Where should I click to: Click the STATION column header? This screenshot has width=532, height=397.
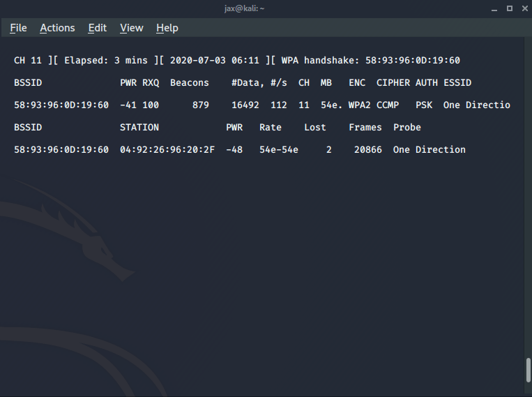pyautogui.click(x=139, y=128)
